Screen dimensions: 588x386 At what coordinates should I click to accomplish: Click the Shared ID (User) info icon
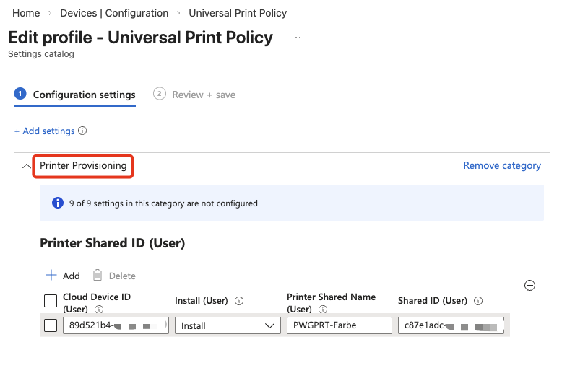tap(478, 301)
